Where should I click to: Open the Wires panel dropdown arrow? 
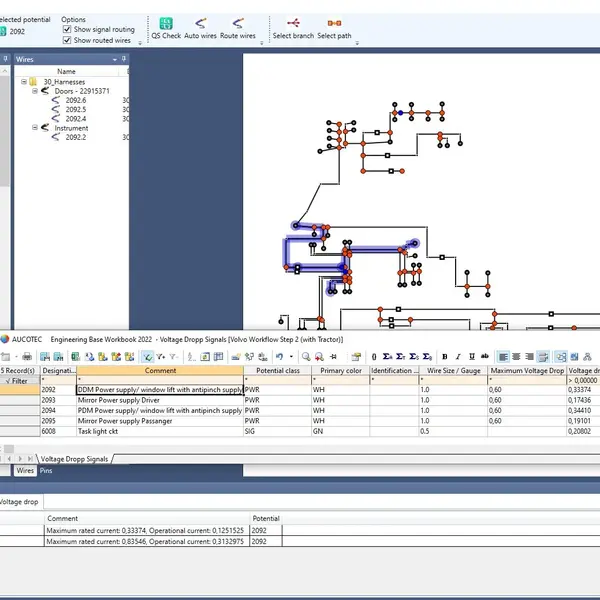coord(116,59)
